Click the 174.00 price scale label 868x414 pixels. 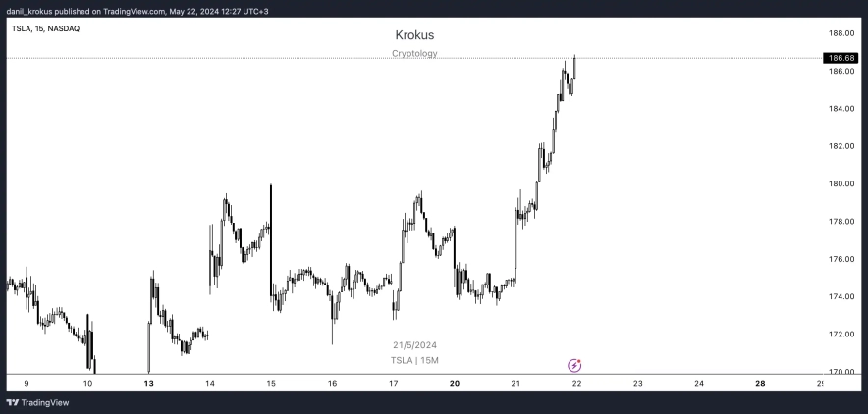click(841, 297)
